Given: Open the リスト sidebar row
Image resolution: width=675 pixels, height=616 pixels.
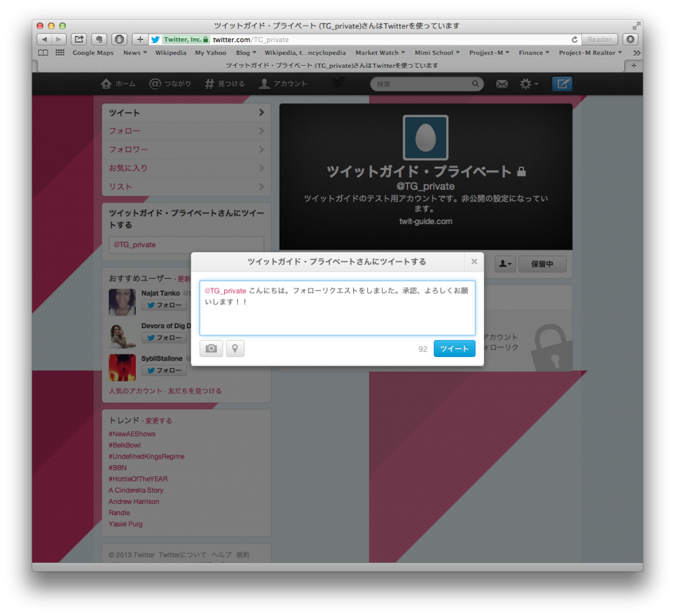Looking at the screenshot, I should point(187,186).
